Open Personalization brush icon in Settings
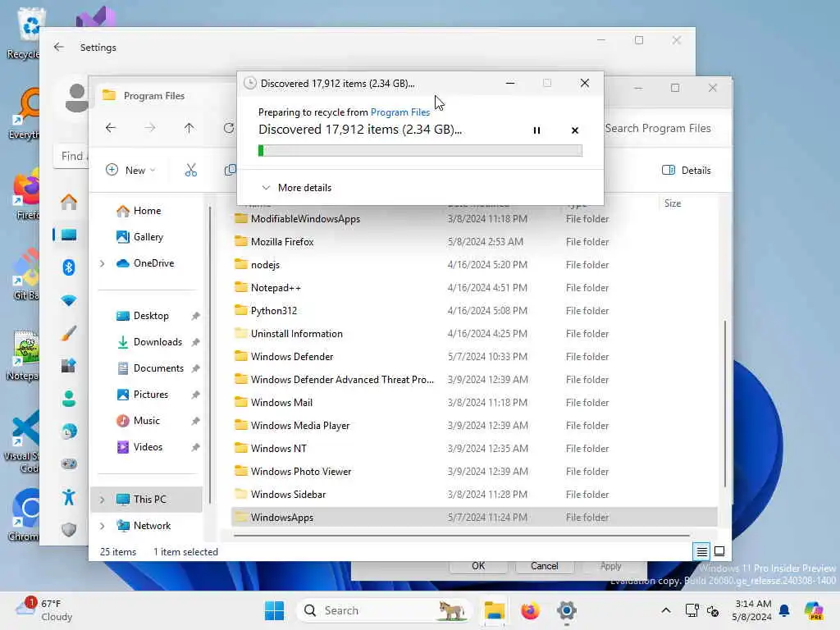The height and width of the screenshot is (630, 840). (69, 333)
